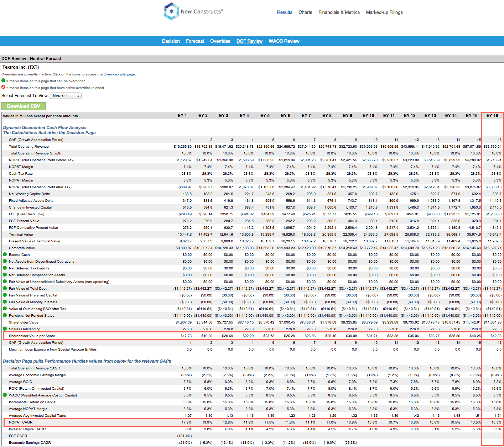This screenshot has height=447, width=504.
Task: Click the NOPBT Margin row label
Action: tap(21, 167)
